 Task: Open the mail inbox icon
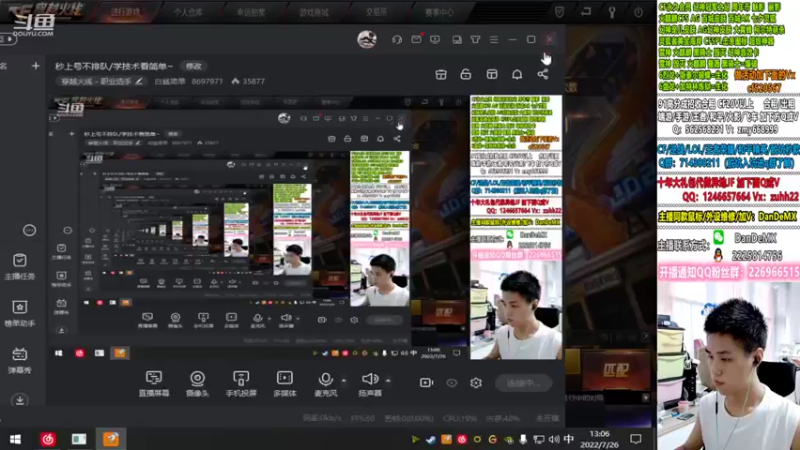(416, 39)
